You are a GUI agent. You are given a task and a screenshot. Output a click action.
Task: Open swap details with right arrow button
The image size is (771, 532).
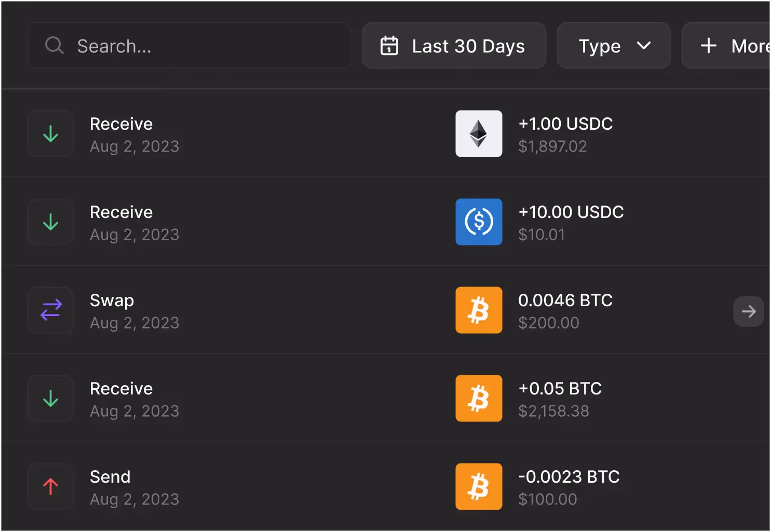[x=748, y=311]
